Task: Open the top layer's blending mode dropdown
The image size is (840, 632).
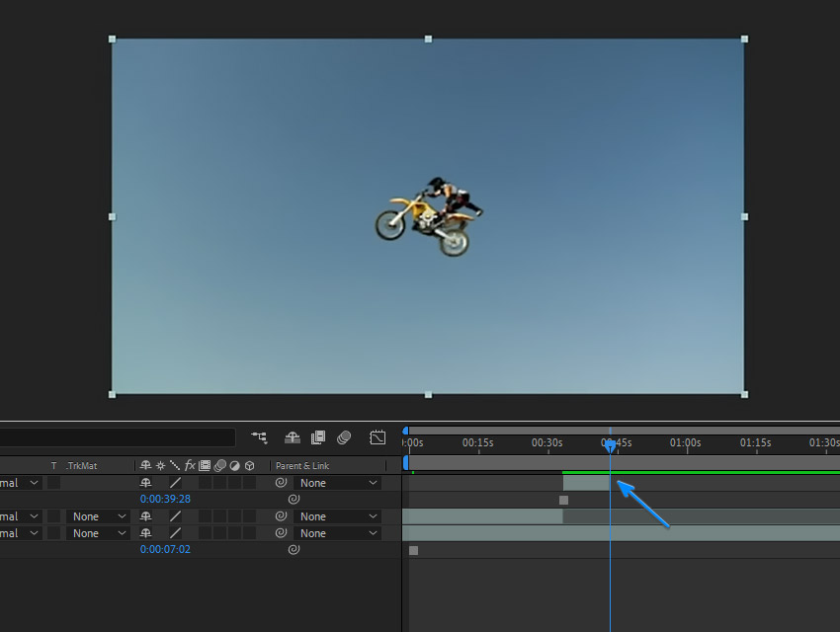Action: click(x=21, y=483)
